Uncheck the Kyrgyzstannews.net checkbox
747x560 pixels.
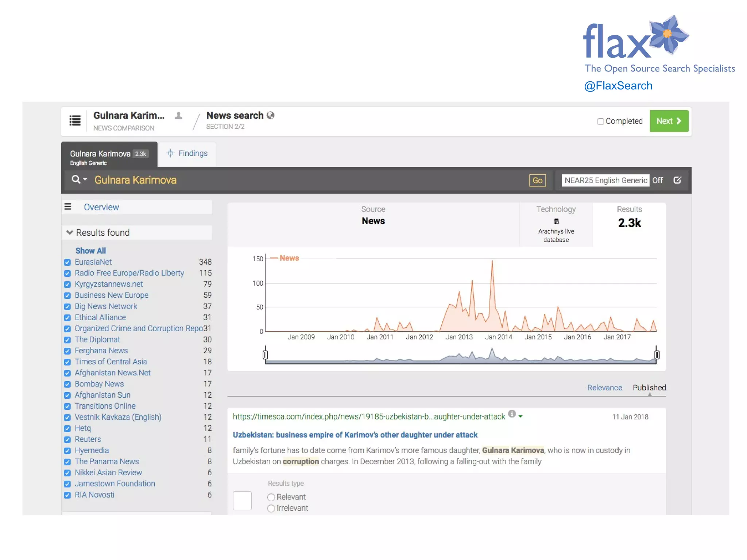[67, 285]
